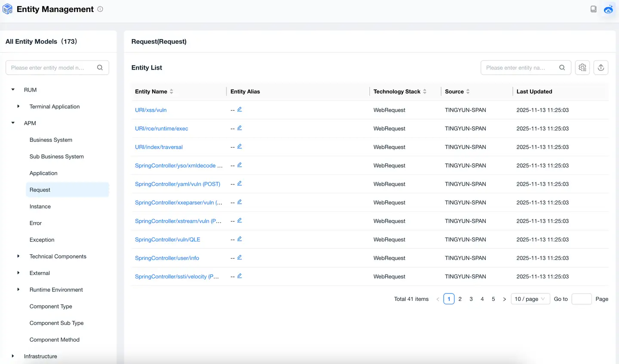Select Application in the APM tree
The image size is (619, 364).
(x=43, y=173)
